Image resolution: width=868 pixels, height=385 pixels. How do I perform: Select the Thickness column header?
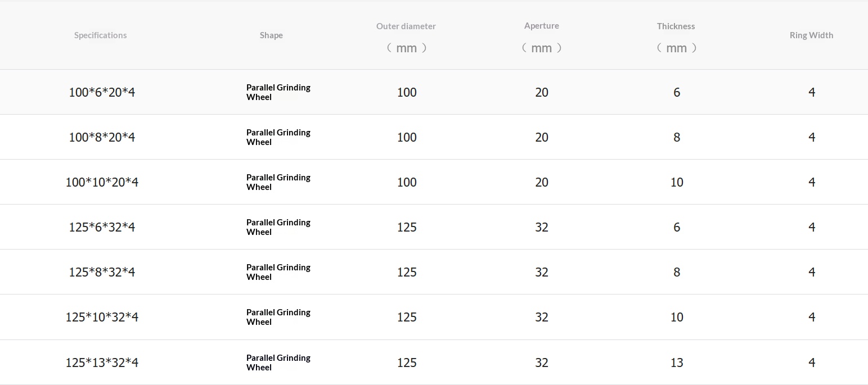pyautogui.click(x=676, y=26)
